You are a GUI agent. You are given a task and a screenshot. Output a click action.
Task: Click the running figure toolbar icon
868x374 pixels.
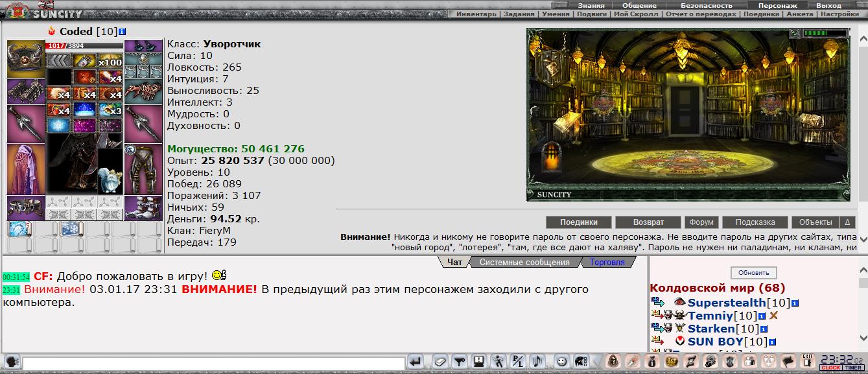(498, 361)
